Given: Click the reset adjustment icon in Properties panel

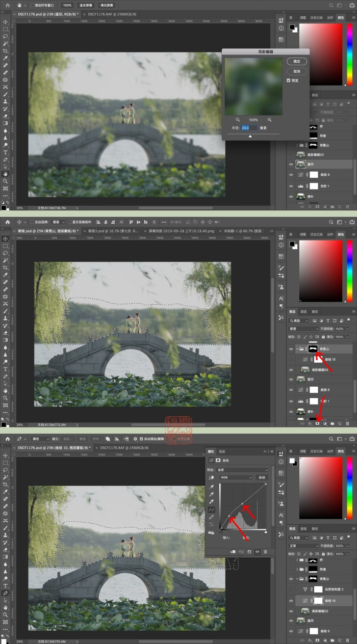Looking at the screenshot, I should tap(249, 552).
